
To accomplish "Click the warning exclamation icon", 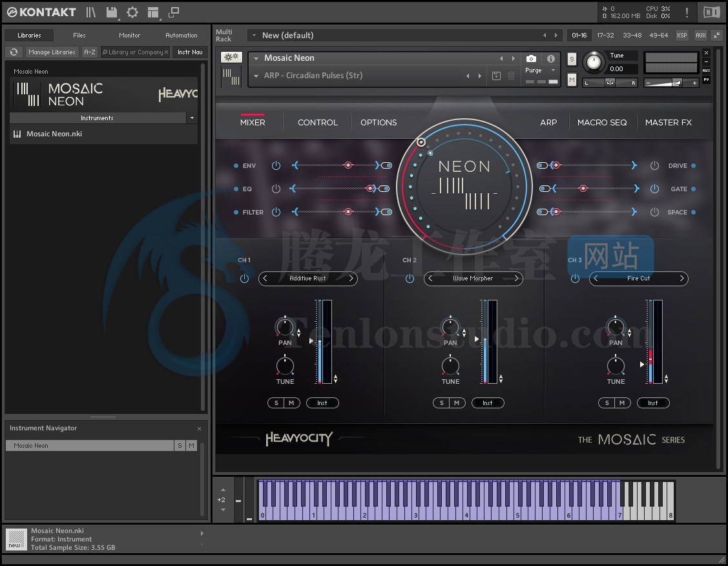I will point(687,12).
